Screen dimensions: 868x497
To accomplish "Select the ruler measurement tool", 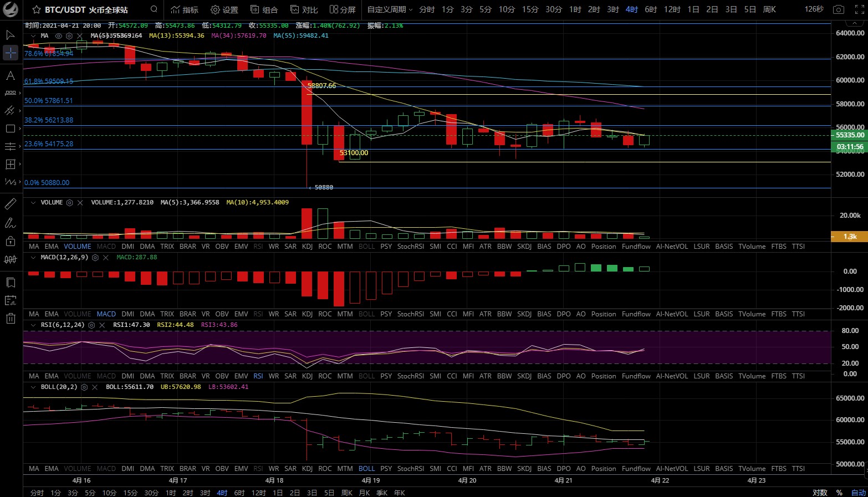I will (x=11, y=204).
